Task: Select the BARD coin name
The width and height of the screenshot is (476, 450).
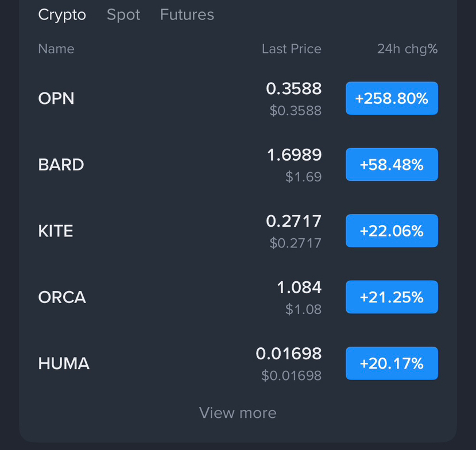Action: (x=61, y=165)
